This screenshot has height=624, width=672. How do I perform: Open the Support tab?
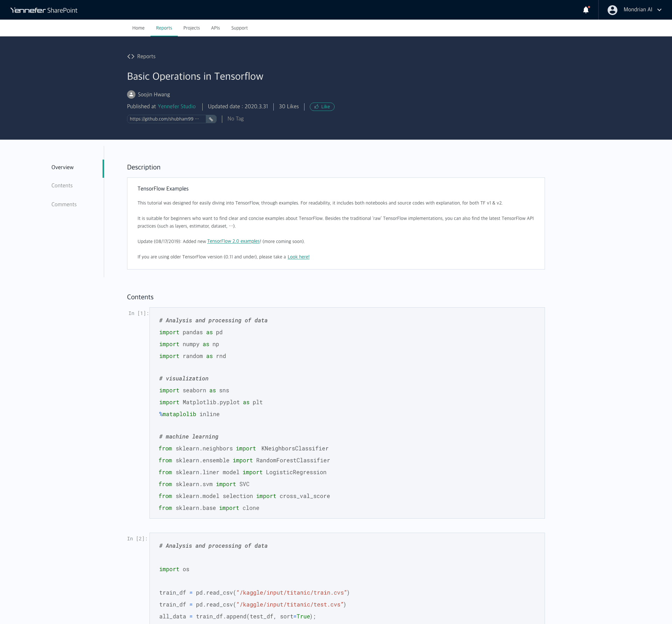239,28
